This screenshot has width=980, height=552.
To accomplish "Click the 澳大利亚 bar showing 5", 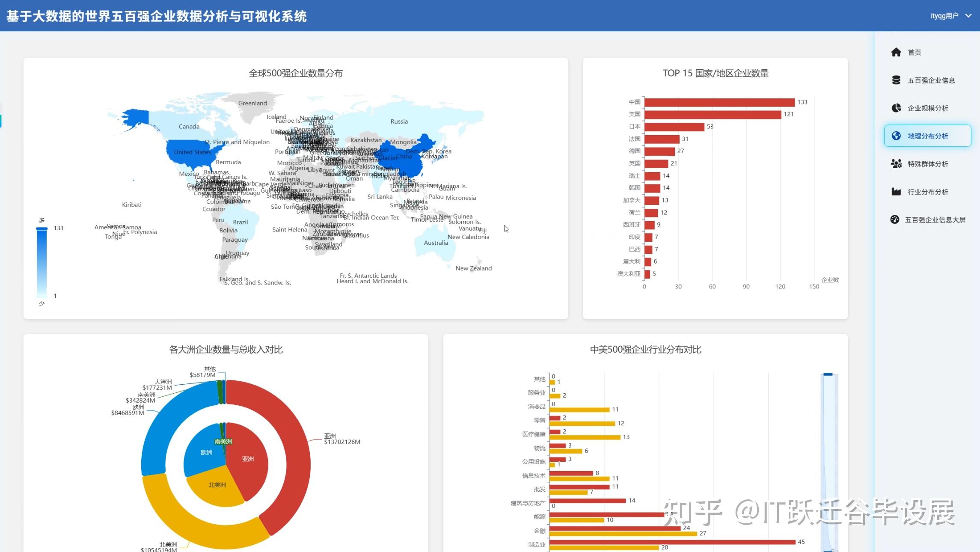I will coord(647,274).
